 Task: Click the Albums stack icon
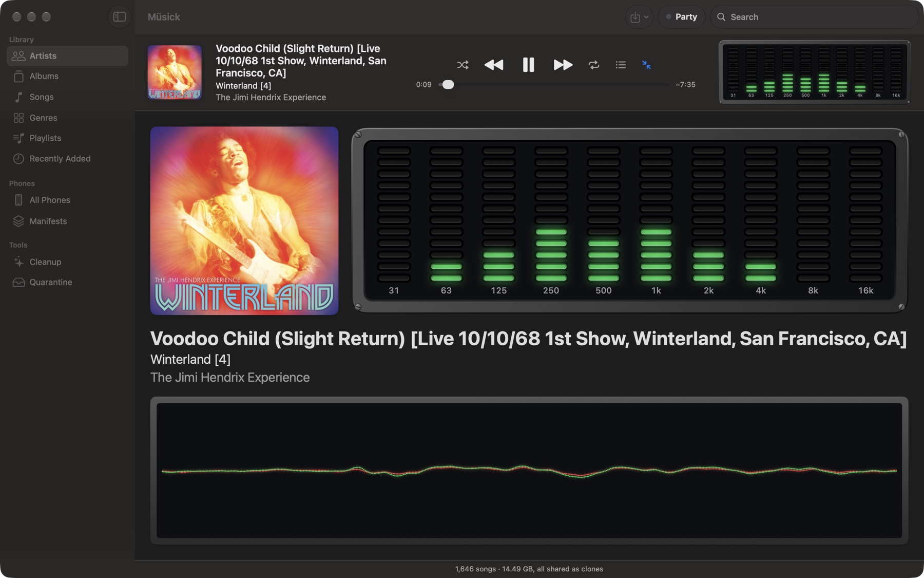[18, 76]
